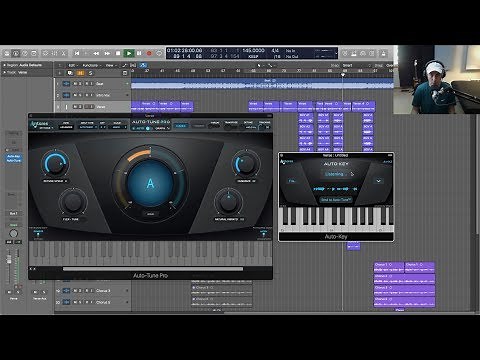This screenshot has width=480, height=360.
Task: Open the Library panel icon
Action: tap(6, 53)
